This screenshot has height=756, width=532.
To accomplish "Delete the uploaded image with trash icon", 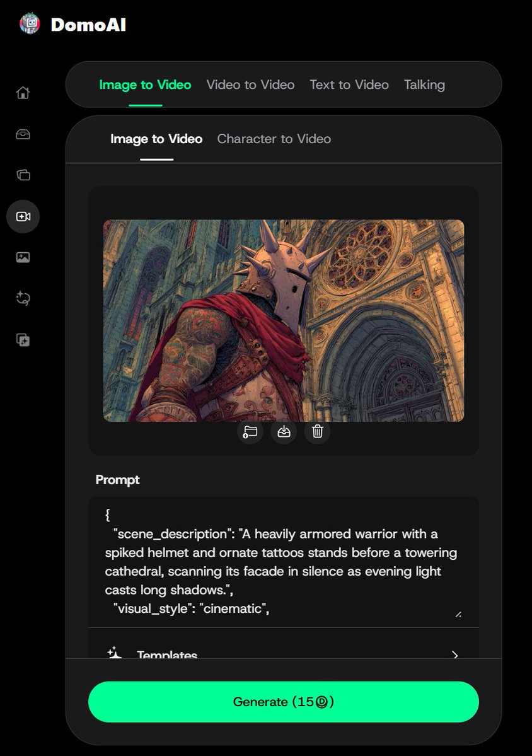I will point(318,431).
